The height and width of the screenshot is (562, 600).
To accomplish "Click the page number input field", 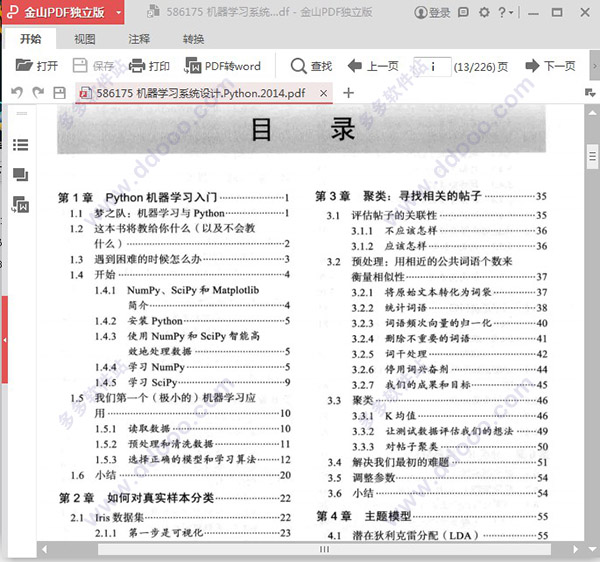I will pyautogui.click(x=432, y=67).
